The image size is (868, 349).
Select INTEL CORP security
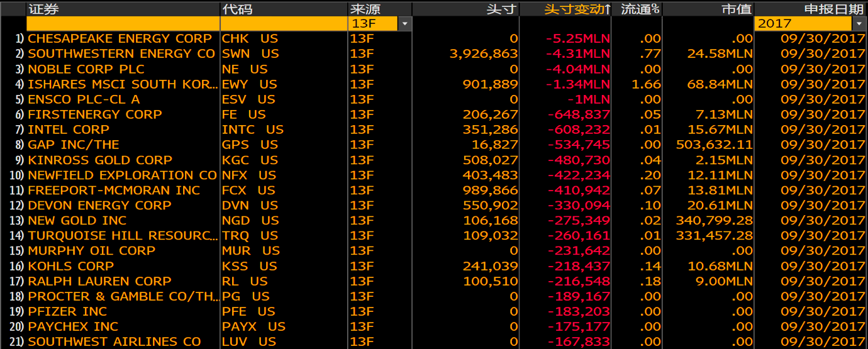(x=69, y=130)
